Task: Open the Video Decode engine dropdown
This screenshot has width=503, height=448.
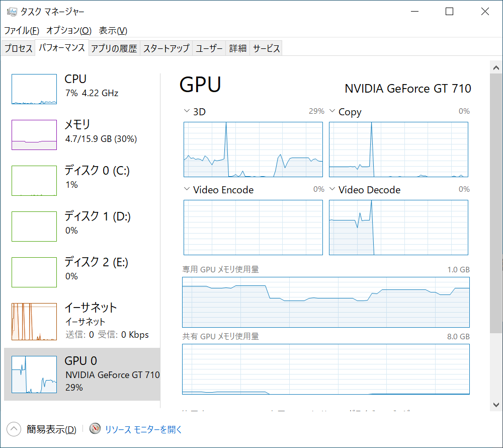Action: coord(332,190)
